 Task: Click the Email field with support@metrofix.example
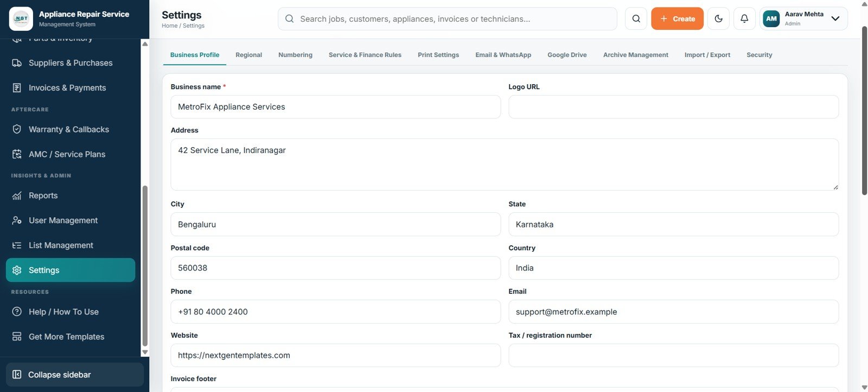point(673,312)
